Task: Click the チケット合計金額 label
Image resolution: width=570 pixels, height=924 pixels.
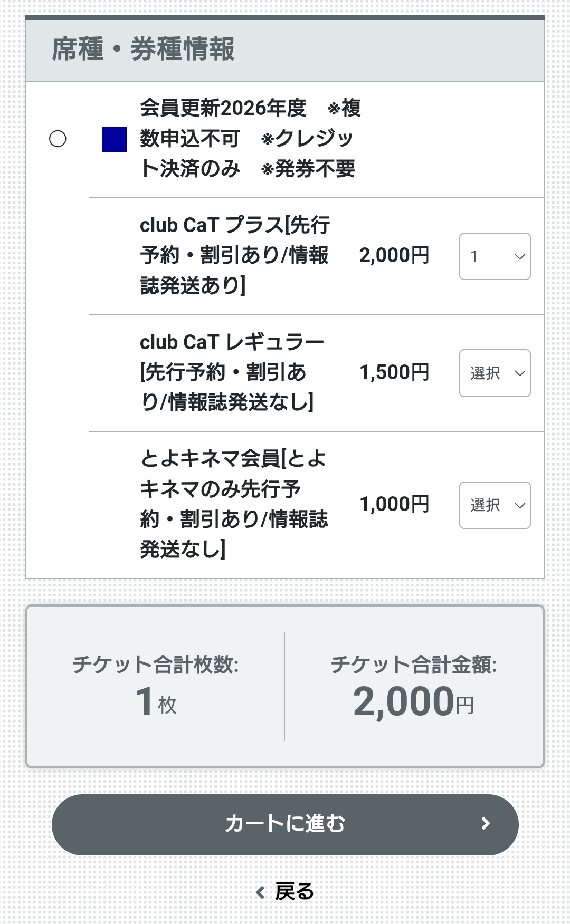Action: tap(414, 665)
